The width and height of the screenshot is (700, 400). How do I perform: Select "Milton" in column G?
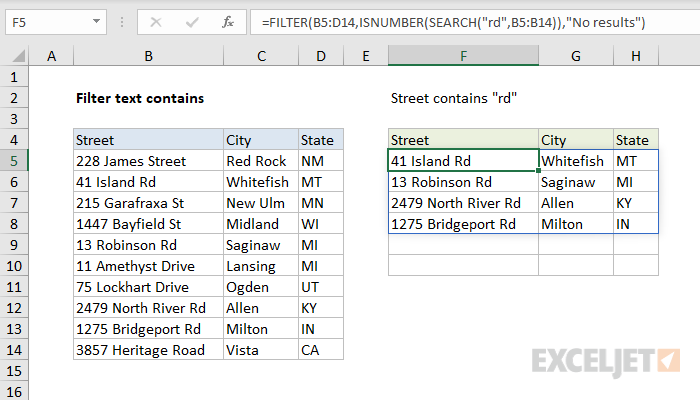(x=576, y=224)
